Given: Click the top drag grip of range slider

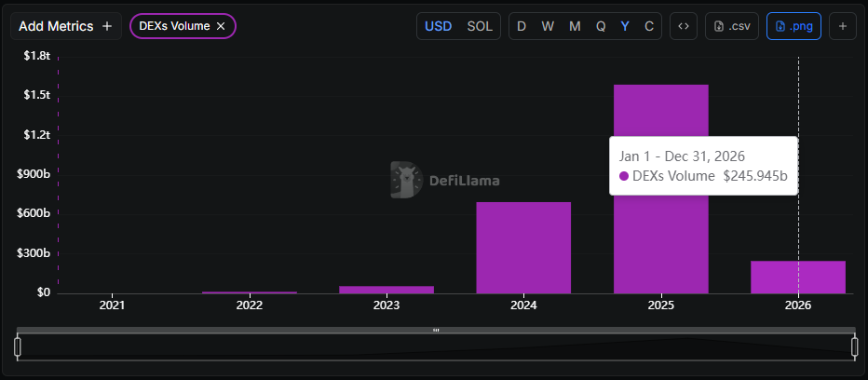Looking at the screenshot, I should (436, 330).
